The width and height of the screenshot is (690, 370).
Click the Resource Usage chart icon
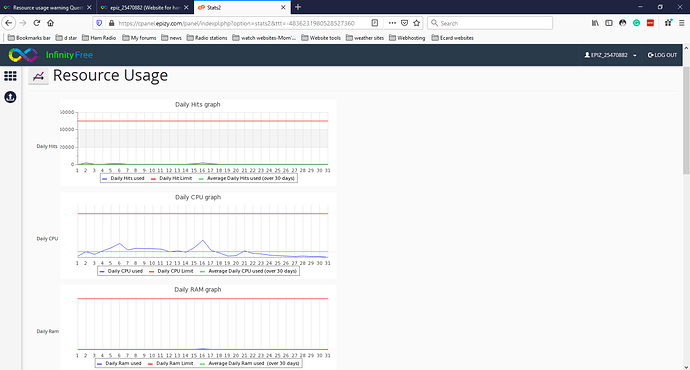pos(38,76)
